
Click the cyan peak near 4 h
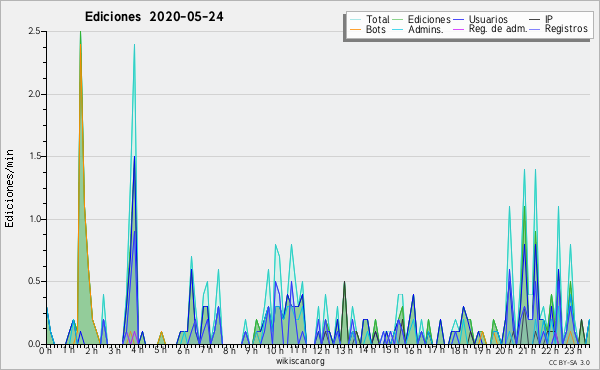tap(134, 46)
